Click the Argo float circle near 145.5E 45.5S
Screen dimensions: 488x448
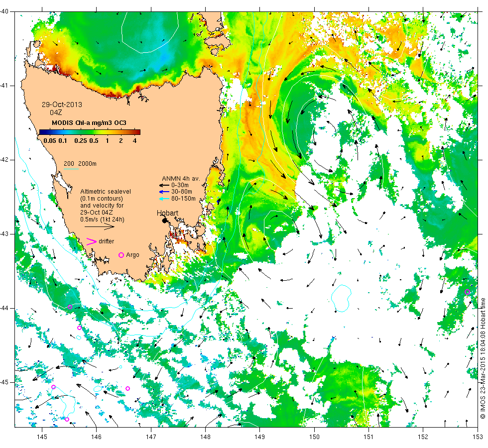click(67, 419)
